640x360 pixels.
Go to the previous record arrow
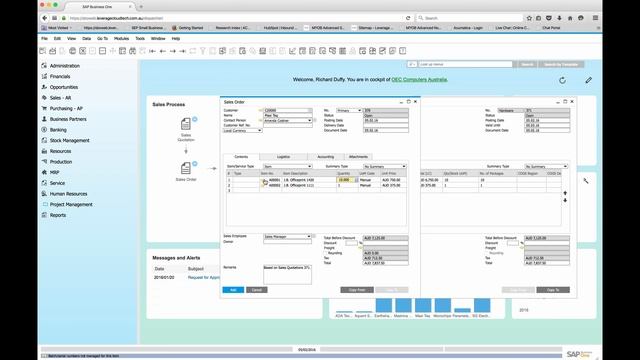pos(162,51)
